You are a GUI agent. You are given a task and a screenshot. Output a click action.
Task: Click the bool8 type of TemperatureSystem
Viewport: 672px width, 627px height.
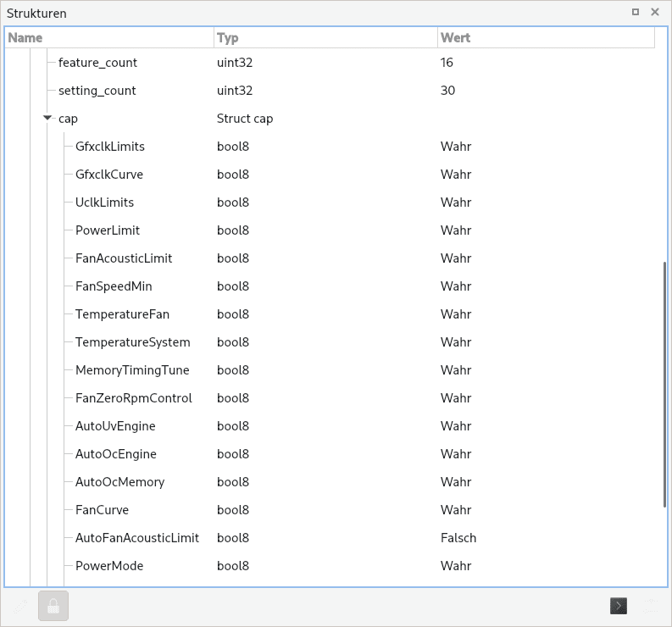click(233, 342)
